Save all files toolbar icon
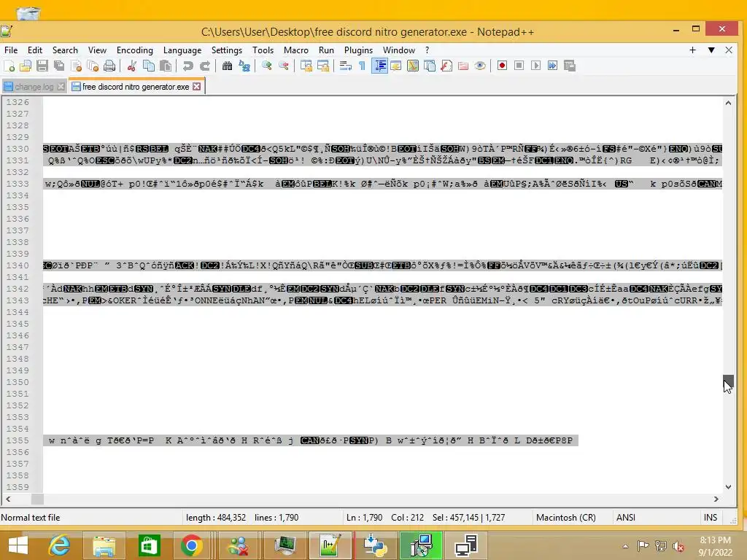 (x=59, y=66)
